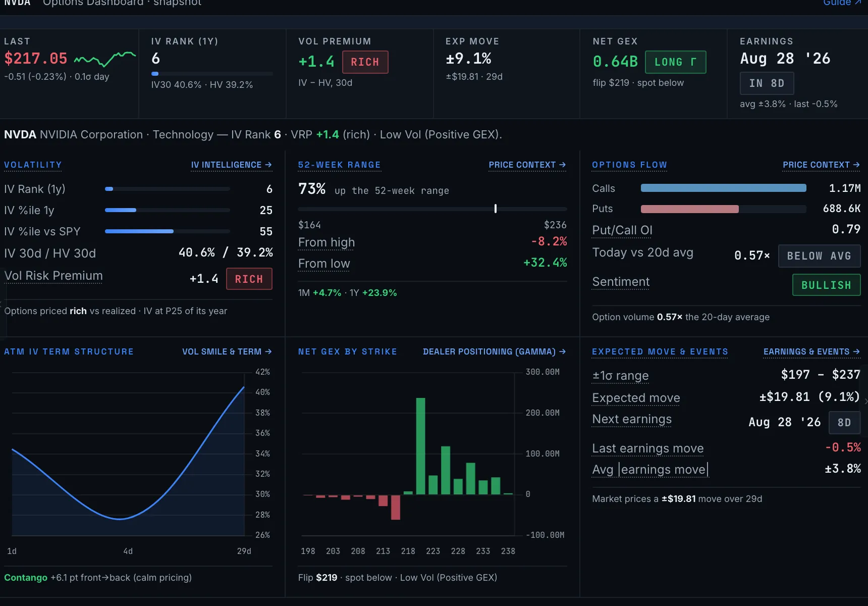
Task: Open PRICE CONTEXT link in Options Flow panel
Action: (821, 165)
